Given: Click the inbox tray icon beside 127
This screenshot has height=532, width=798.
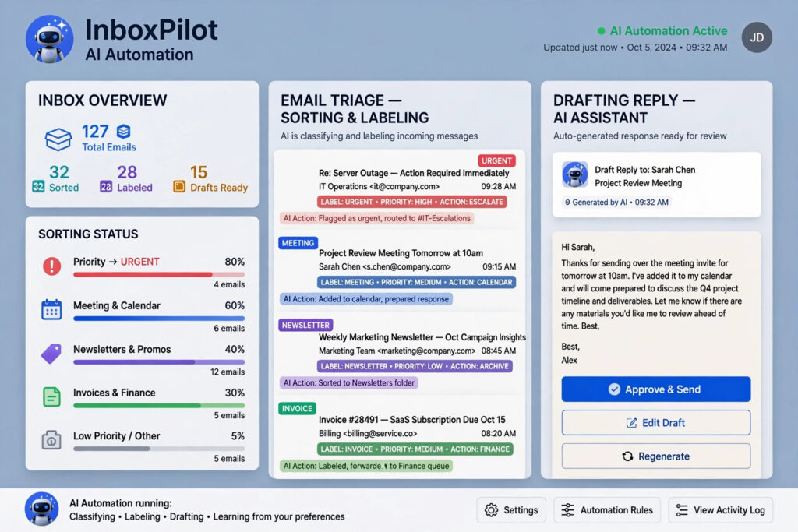Looking at the screenshot, I should coord(58,139).
